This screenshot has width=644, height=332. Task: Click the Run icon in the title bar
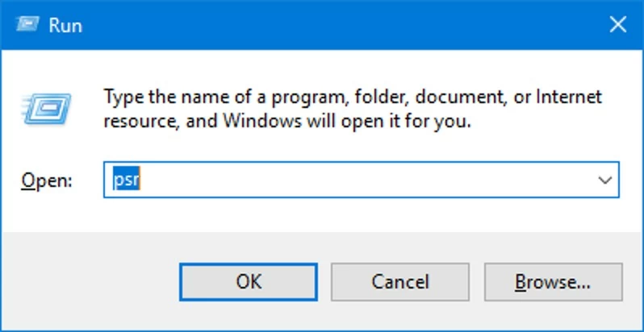point(28,24)
